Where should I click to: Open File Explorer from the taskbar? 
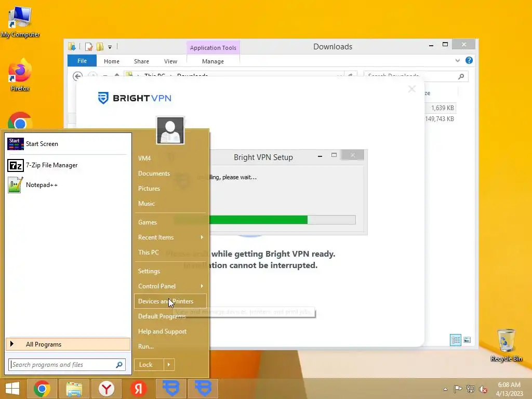click(74, 389)
